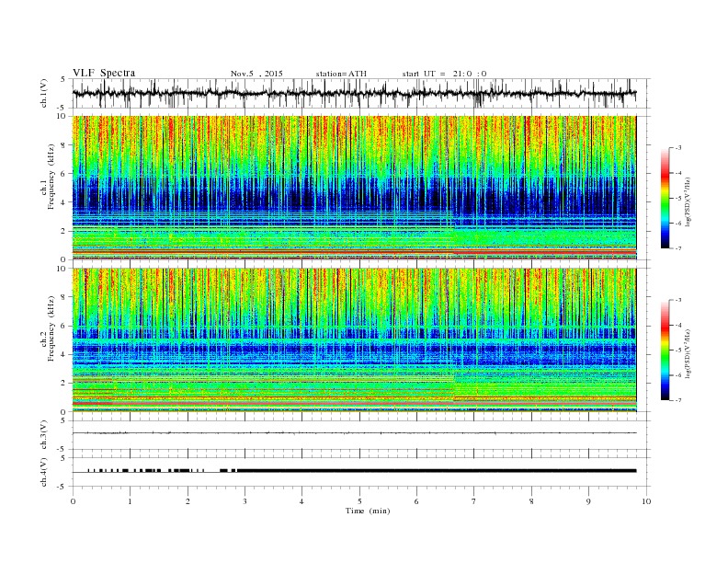Click the '-3' label on ch.1 color scale
The image size is (728, 563).
pos(678,148)
